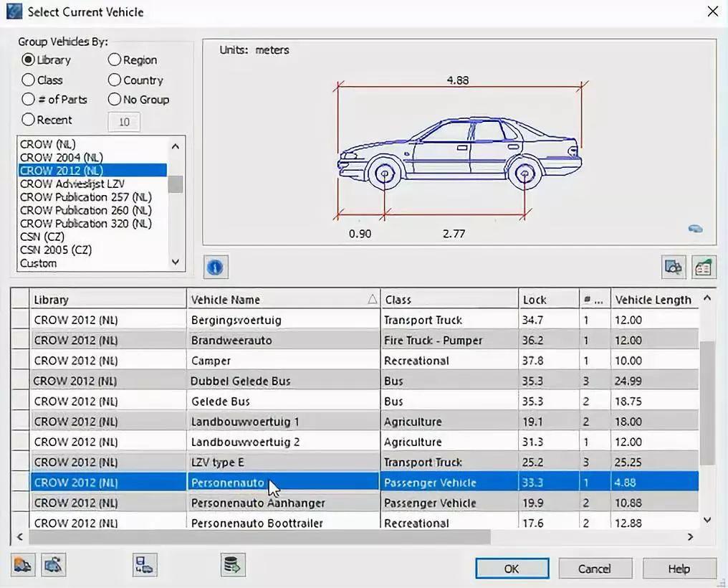
Task: Click the orange truck icon at bottom left
Action: (23, 565)
